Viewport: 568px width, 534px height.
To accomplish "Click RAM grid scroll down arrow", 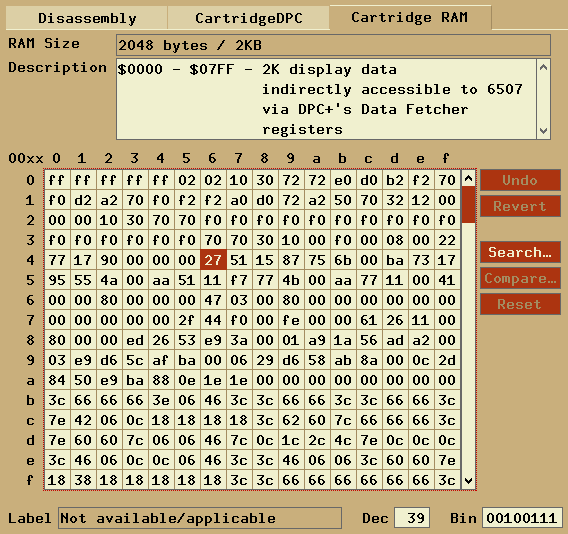I will click(x=468, y=481).
